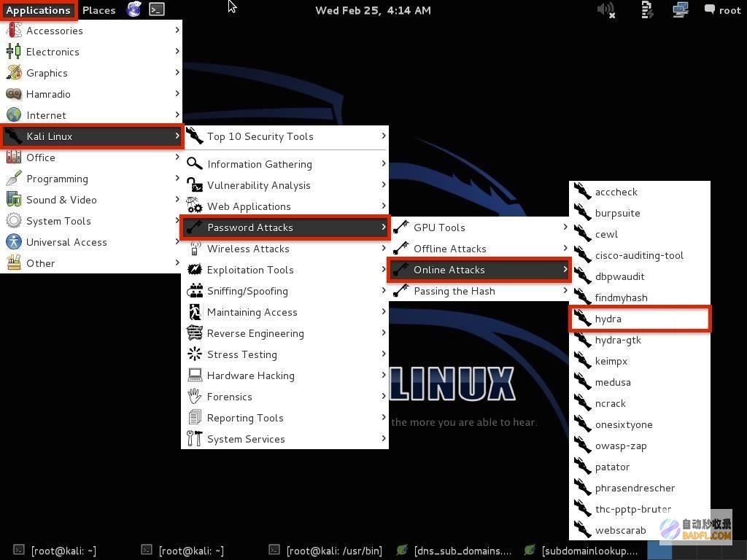Launch webscarab from the list
747x560 pixels.
tap(640, 530)
